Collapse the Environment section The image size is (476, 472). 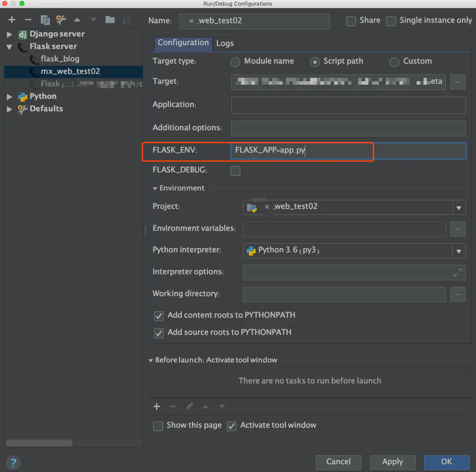coord(155,188)
